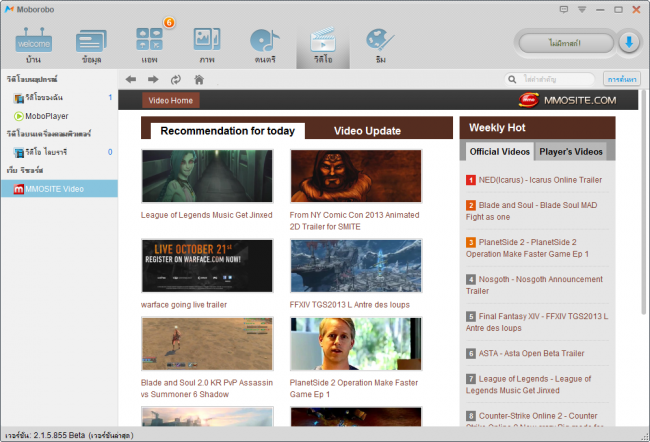The height and width of the screenshot is (442, 650).
Task: Click League of Legends Music Get Jinxed link
Action: (x=206, y=215)
